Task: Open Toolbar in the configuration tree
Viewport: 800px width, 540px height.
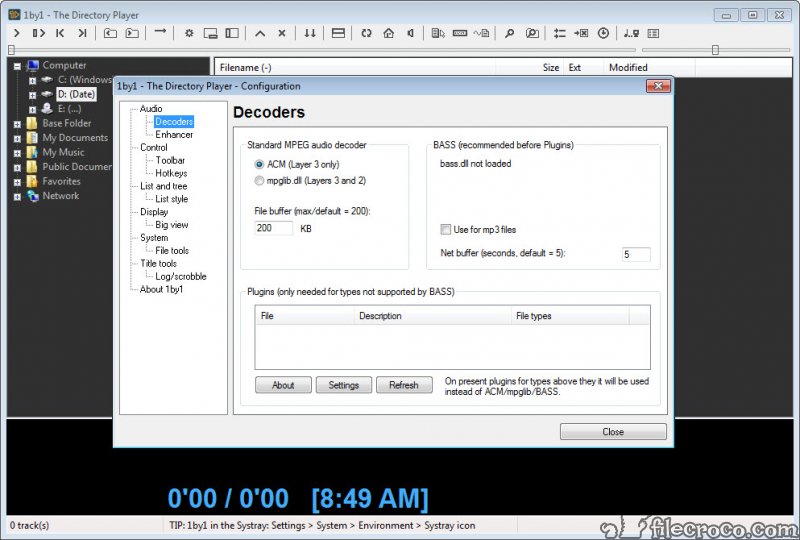Action: point(170,160)
